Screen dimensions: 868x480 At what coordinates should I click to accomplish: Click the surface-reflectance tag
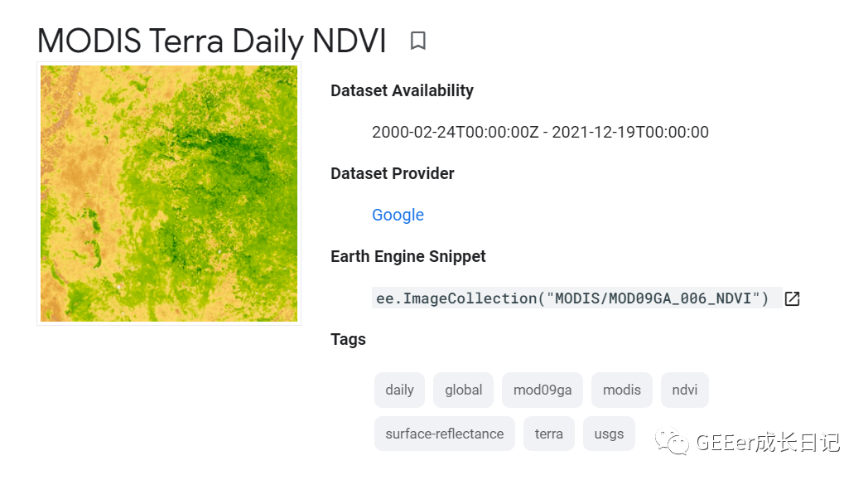444,433
